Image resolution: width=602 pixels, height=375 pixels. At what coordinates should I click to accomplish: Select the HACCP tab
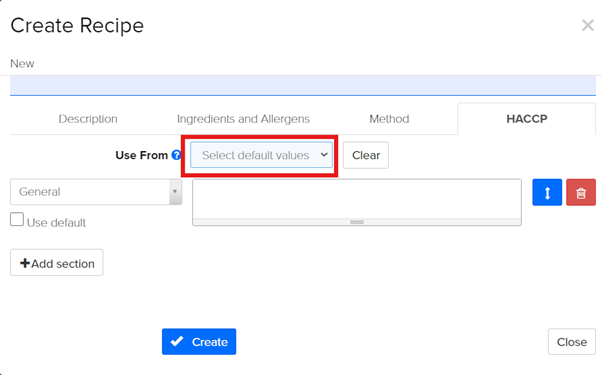click(x=527, y=119)
